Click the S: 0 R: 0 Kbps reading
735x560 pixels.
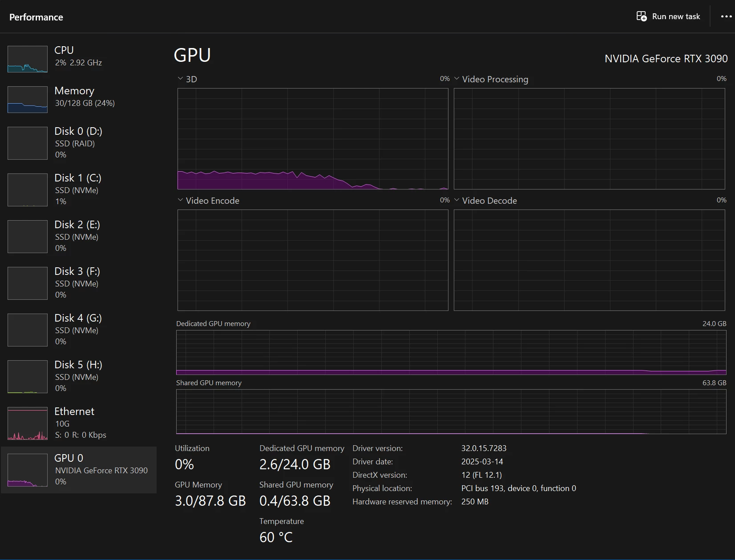[81, 435]
